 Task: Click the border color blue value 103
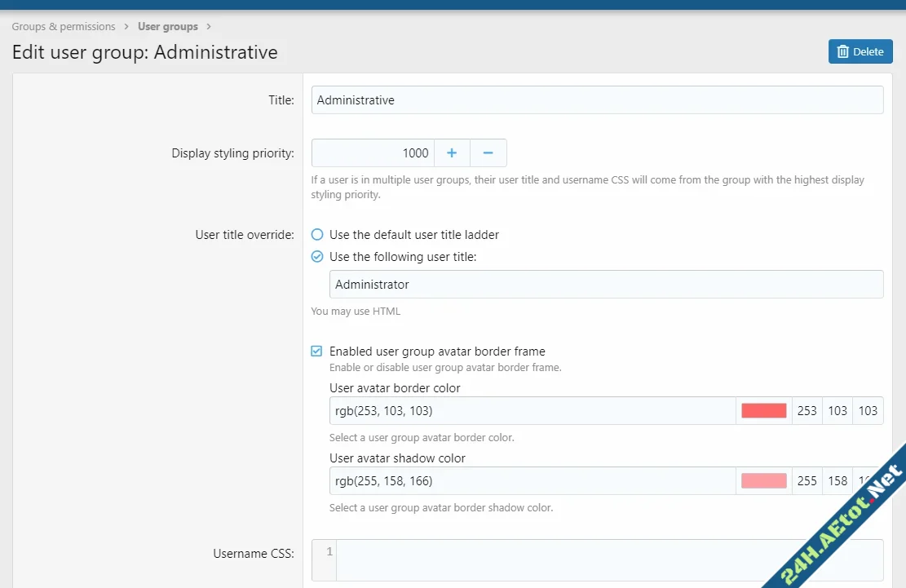click(x=868, y=411)
